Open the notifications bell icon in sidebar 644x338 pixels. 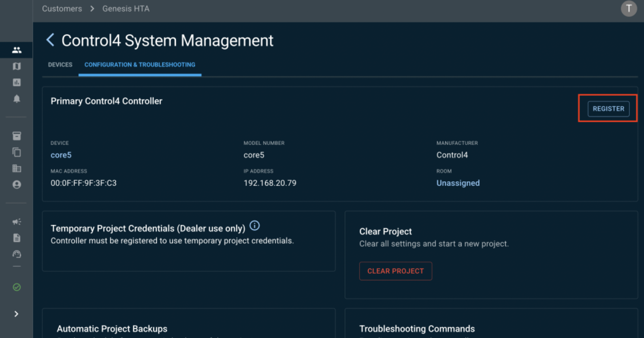tap(17, 99)
